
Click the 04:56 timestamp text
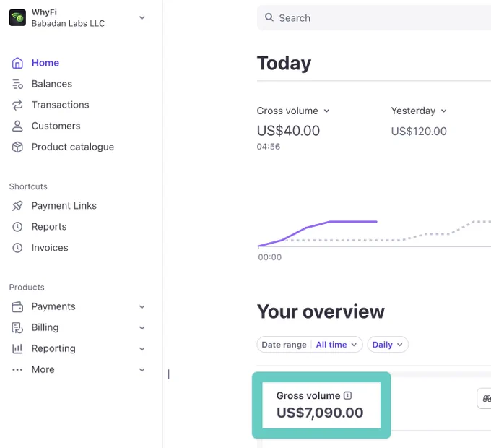[269, 147]
